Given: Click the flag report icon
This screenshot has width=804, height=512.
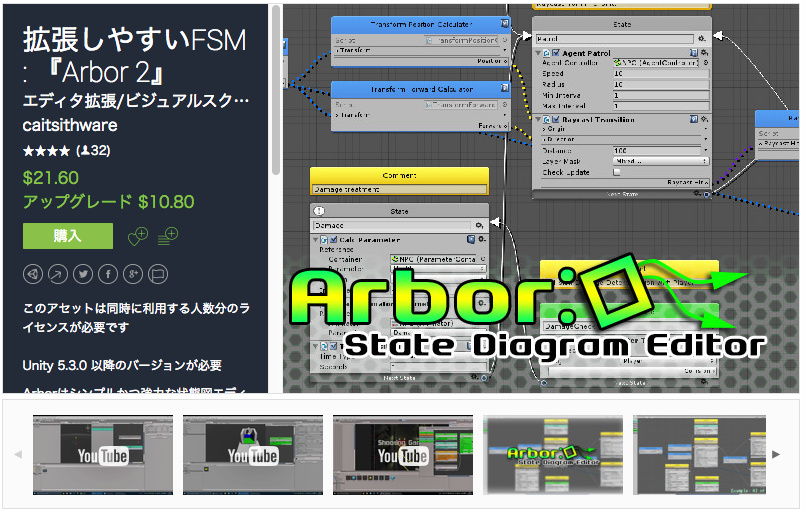Looking at the screenshot, I should coord(158,274).
